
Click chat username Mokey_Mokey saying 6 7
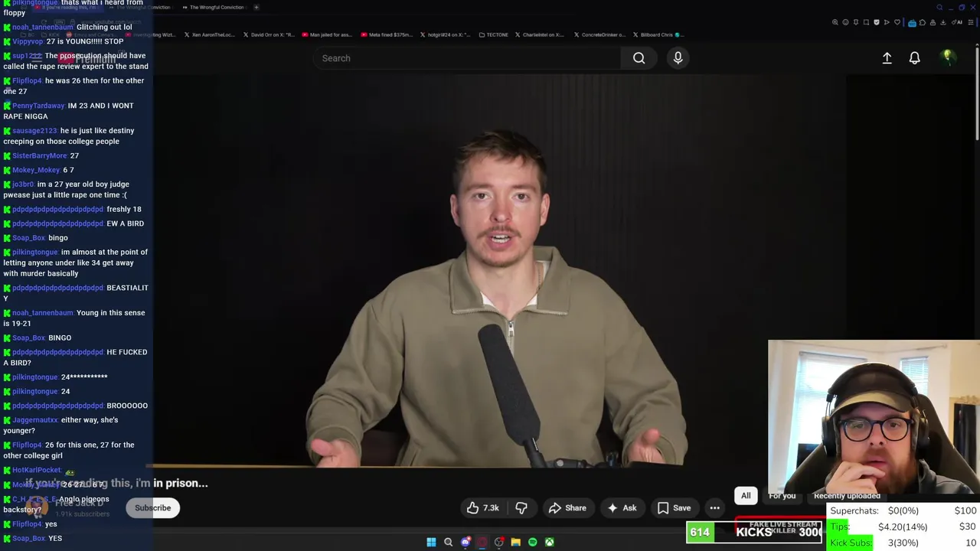36,170
